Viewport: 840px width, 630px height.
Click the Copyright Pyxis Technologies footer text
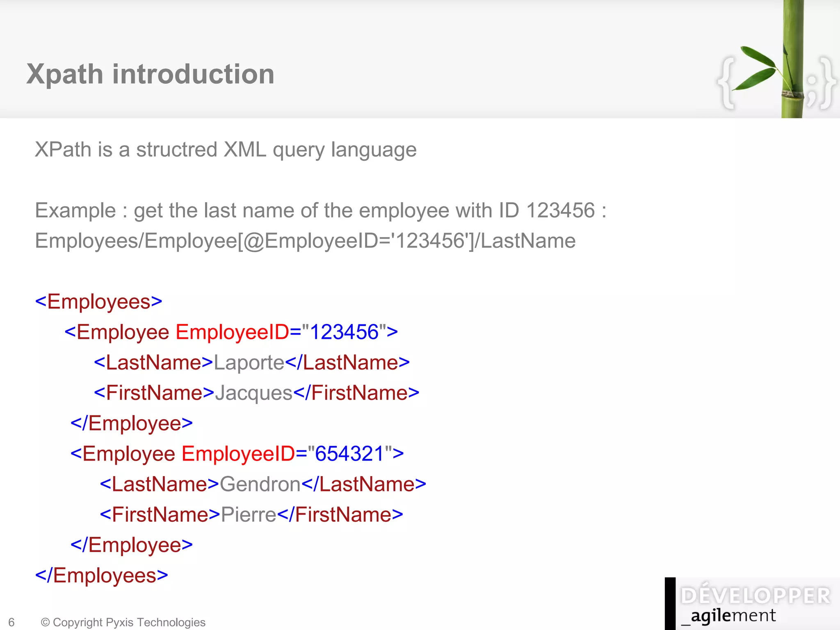click(x=123, y=622)
